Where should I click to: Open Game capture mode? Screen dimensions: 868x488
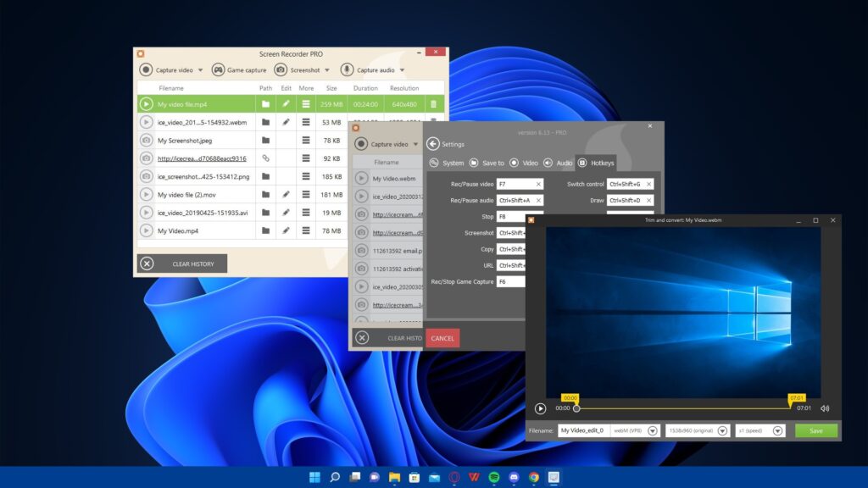pos(239,69)
